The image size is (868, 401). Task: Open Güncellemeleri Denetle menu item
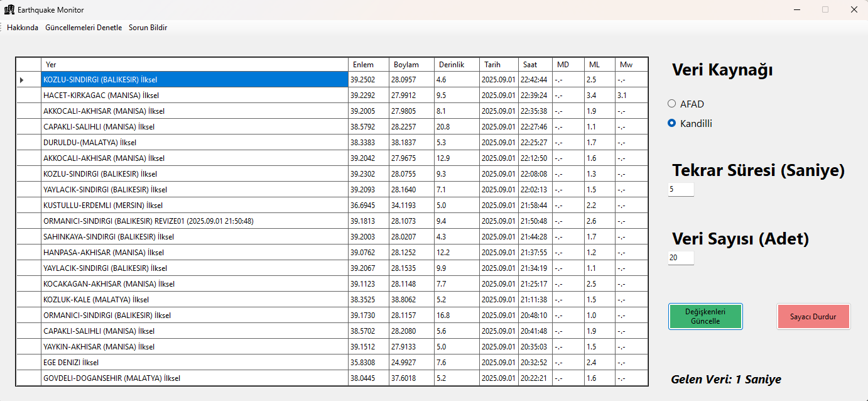84,28
